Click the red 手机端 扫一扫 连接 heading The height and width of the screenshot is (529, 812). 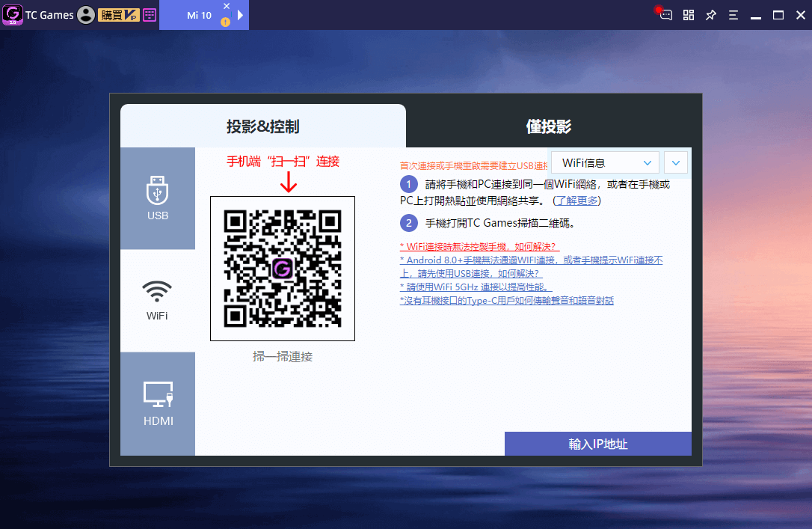tap(283, 162)
